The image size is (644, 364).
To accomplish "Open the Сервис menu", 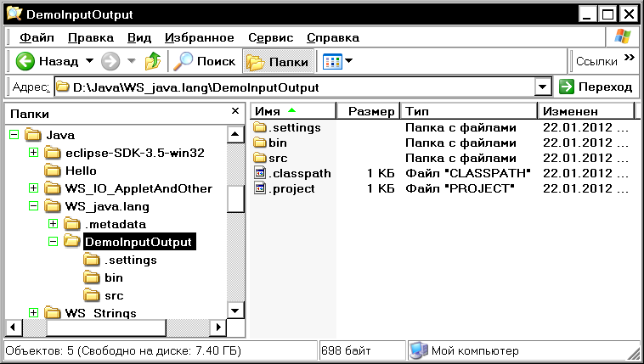I will coord(271,37).
